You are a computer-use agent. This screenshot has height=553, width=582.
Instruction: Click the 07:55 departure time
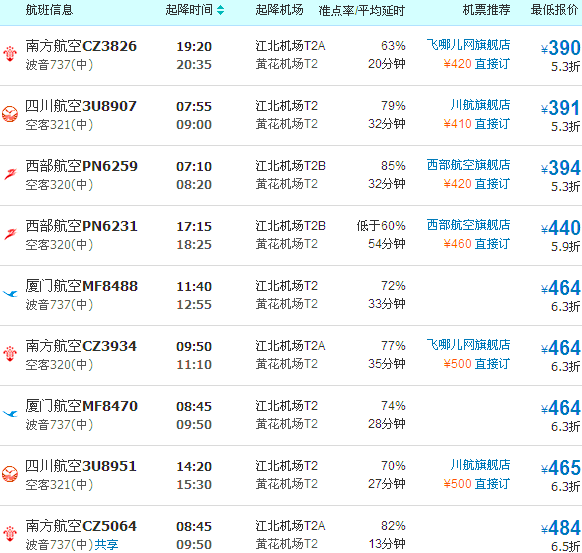point(194,107)
